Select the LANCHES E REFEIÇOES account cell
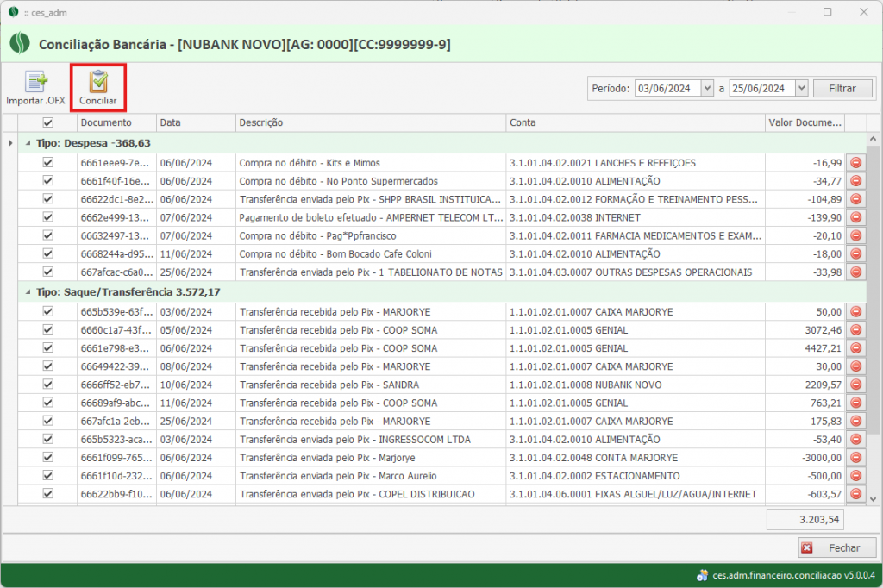Screen dimensions: 883x588 click(x=636, y=163)
